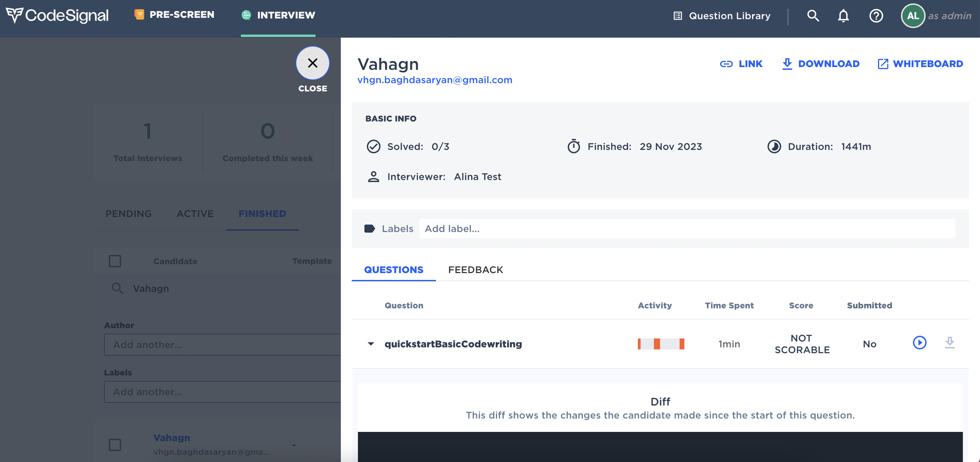This screenshot has width=980, height=462.
Task: Download the quickstartBasicCodewriting question result
Action: [x=950, y=343]
